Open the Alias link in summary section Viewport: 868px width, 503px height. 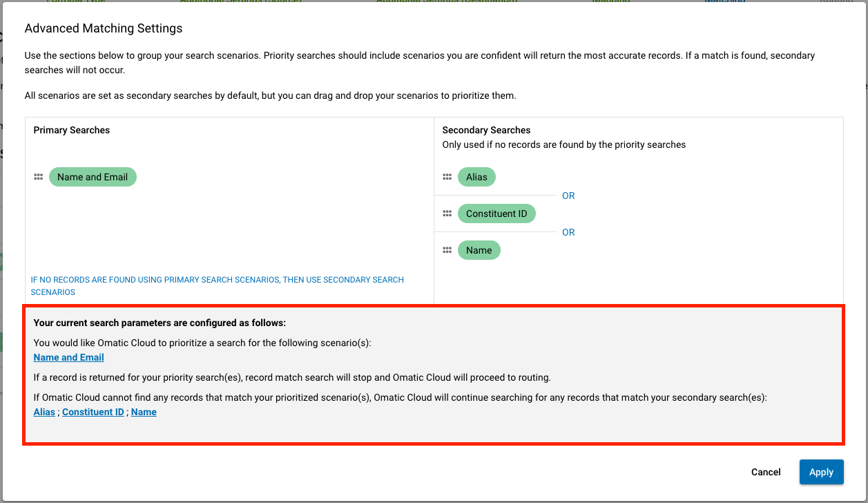tap(44, 412)
